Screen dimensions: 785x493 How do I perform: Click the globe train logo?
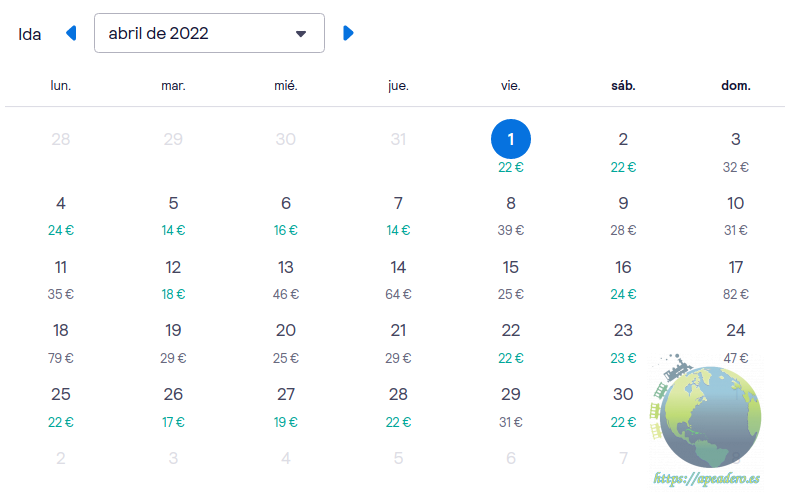click(707, 415)
